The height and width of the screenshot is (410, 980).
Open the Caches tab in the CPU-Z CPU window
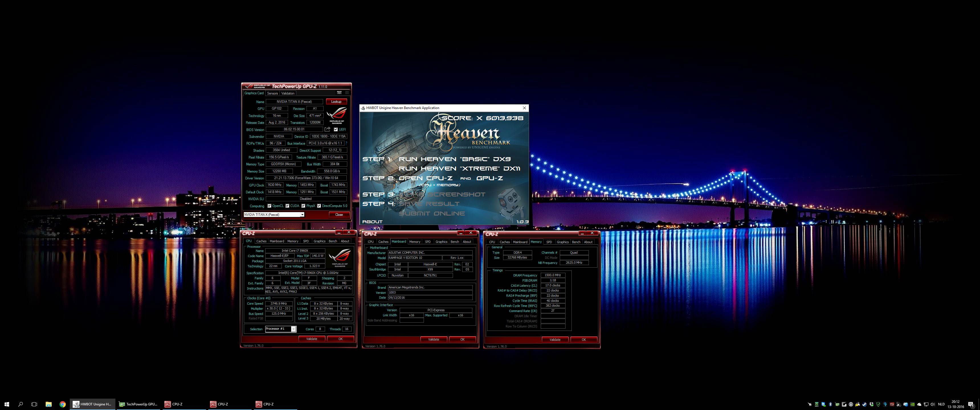point(261,241)
